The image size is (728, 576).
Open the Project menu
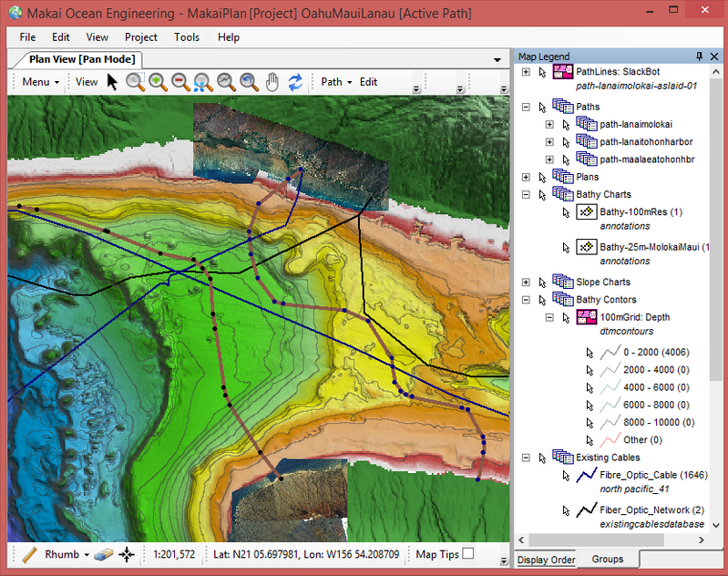(x=140, y=37)
